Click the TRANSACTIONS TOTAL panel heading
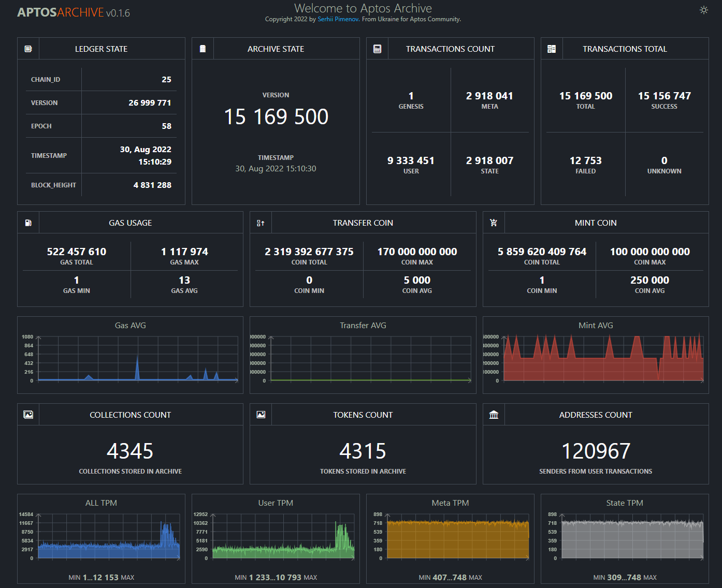This screenshot has width=722, height=588. click(x=625, y=49)
